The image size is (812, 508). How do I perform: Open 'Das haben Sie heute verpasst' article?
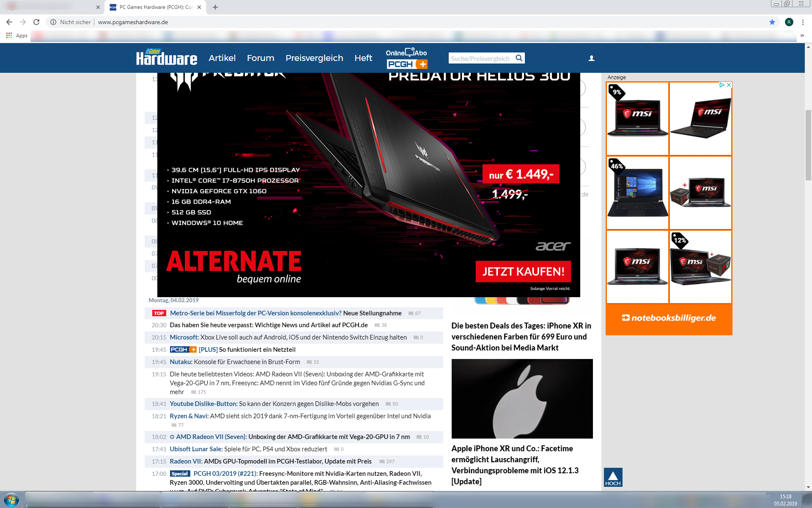[x=269, y=325]
